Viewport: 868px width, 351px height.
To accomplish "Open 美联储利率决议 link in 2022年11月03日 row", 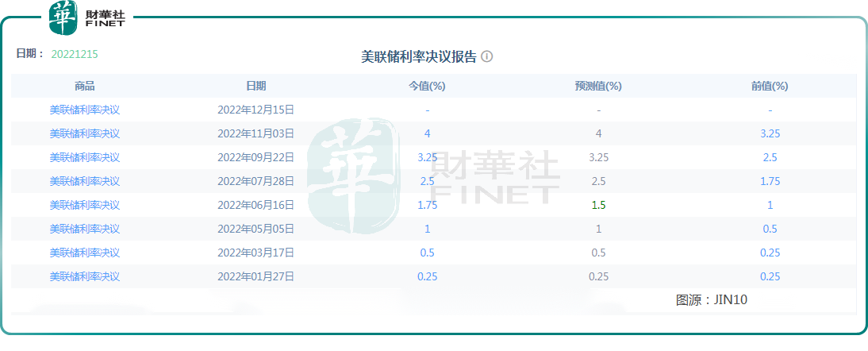I will point(85,133).
